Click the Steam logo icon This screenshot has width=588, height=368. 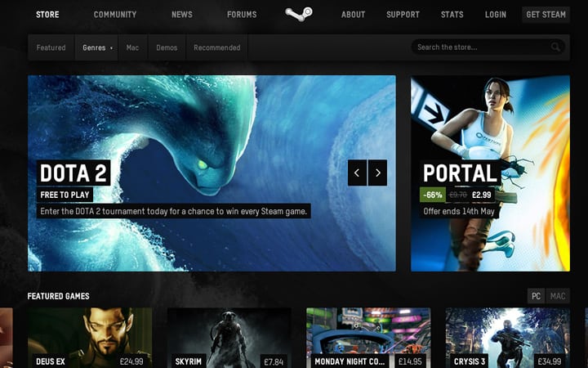pos(299,14)
